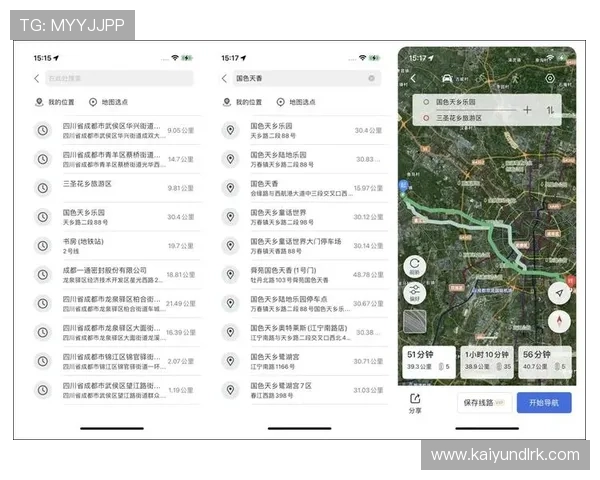Open history address at 9.05公里

(117, 130)
